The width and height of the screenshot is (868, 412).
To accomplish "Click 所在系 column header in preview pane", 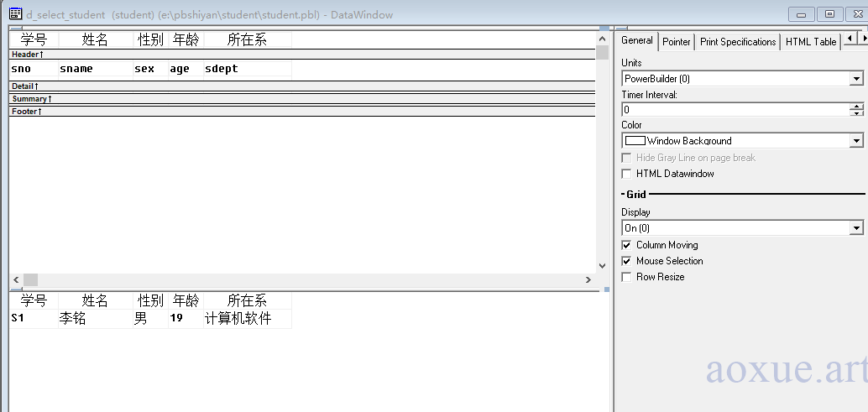I will [x=248, y=301].
